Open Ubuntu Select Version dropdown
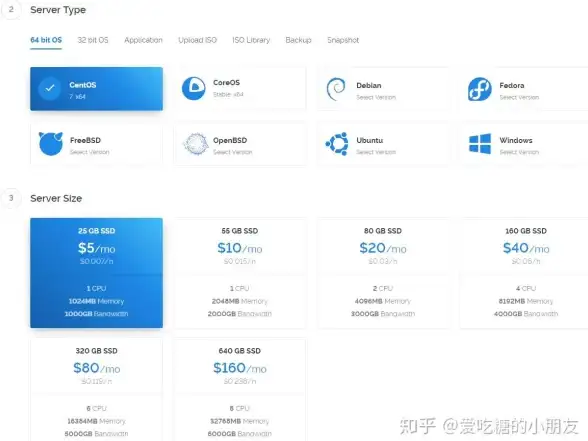 click(x=376, y=152)
